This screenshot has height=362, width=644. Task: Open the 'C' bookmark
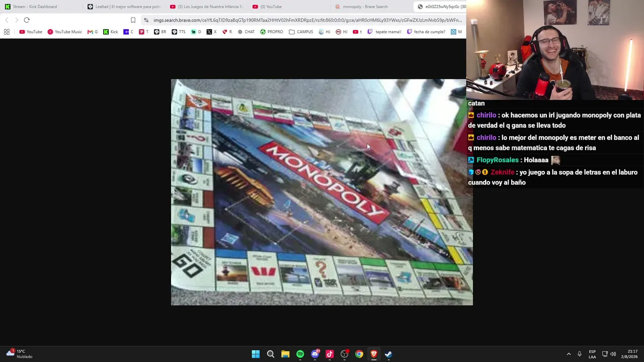tap(129, 32)
